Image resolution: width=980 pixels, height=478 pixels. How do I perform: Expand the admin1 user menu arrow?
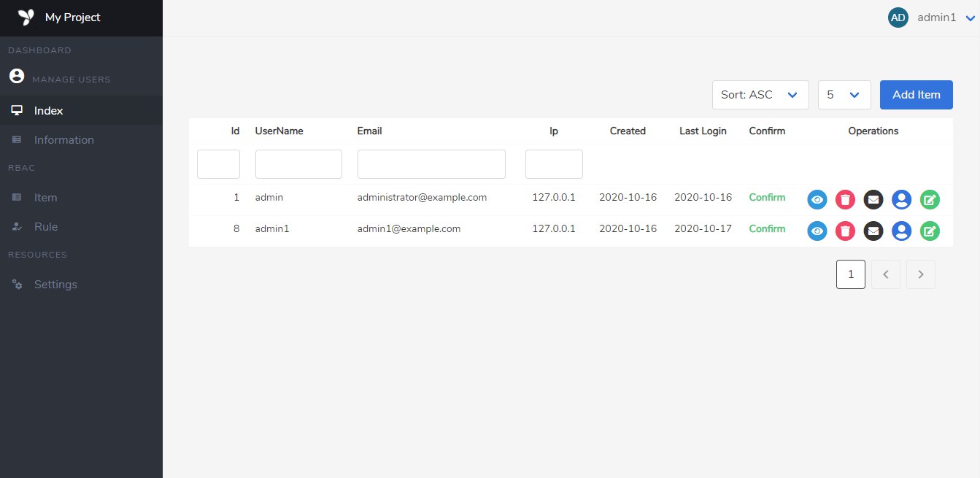970,18
